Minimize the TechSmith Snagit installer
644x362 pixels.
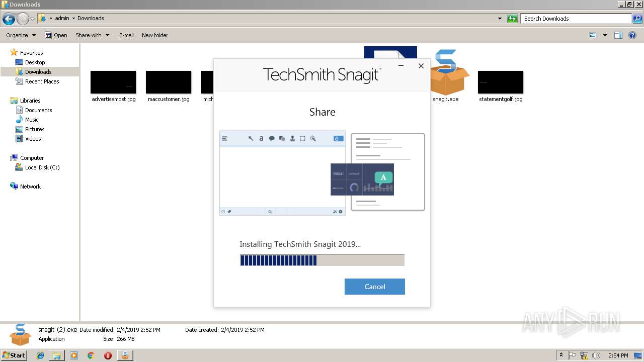[x=401, y=66]
